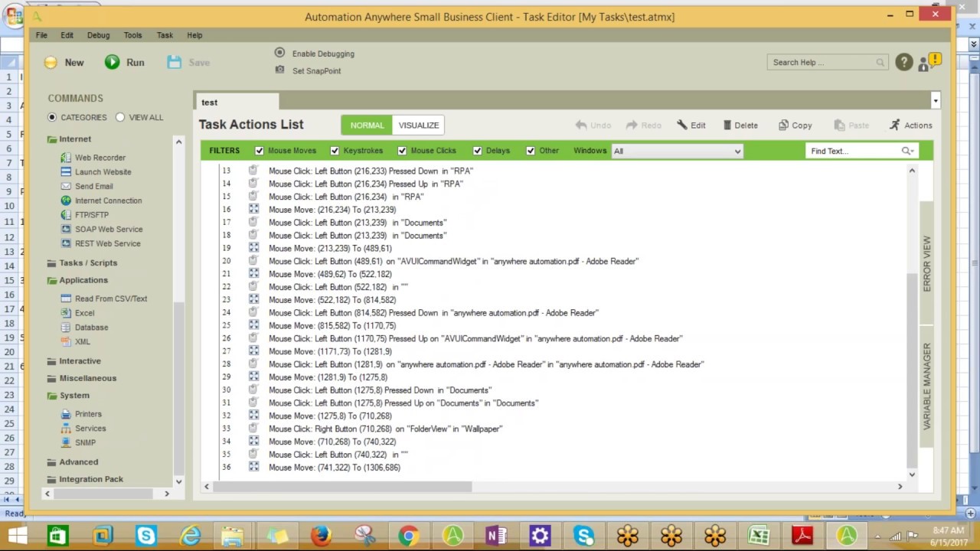Switch to VISUALIZE view
Screen dimensions: 980x551
419,126
